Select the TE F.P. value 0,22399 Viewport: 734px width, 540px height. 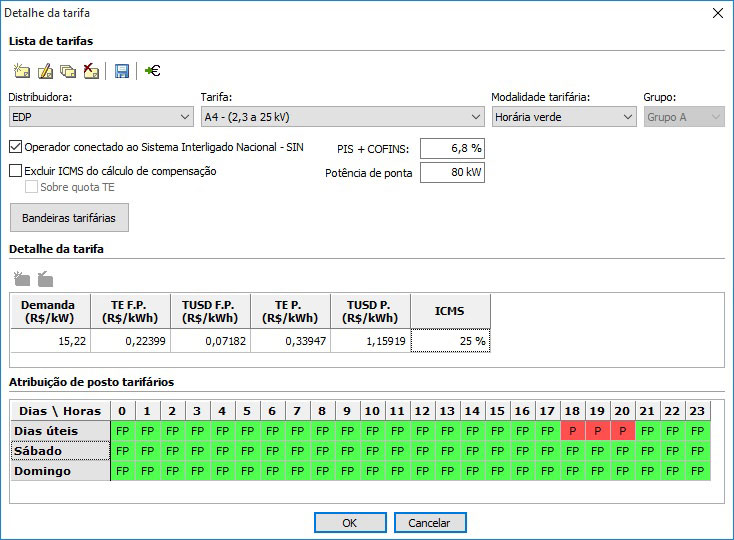(131, 341)
